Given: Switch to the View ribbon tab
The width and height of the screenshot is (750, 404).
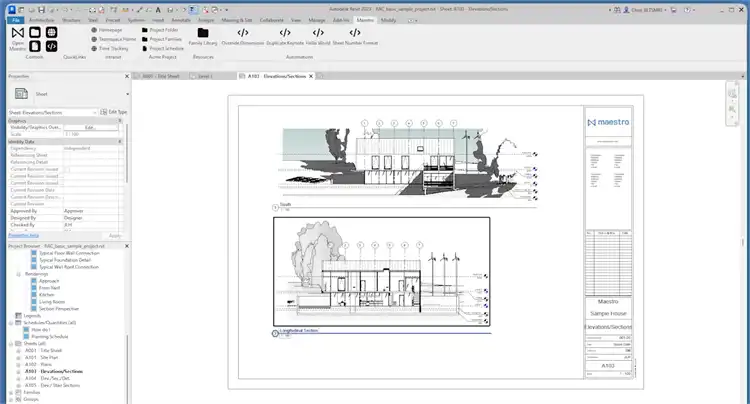Looking at the screenshot, I should 296,20.
